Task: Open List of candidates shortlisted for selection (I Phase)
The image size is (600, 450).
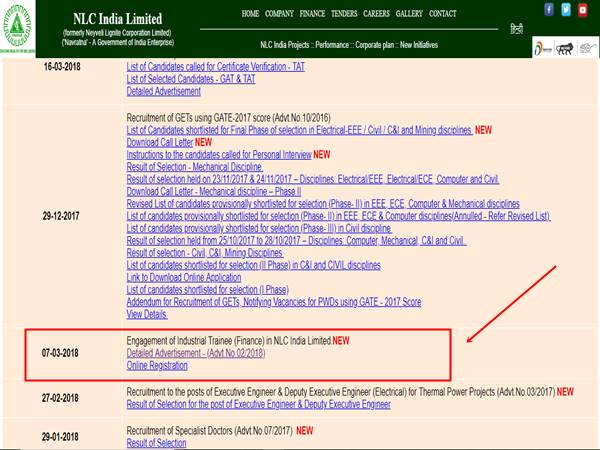Action: pos(207,290)
